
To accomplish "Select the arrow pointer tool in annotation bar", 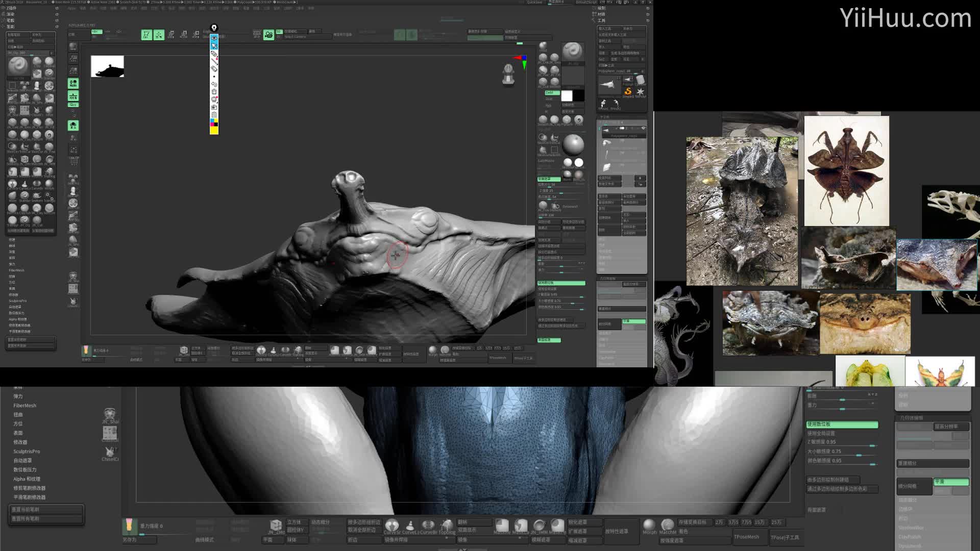I will tap(214, 46).
